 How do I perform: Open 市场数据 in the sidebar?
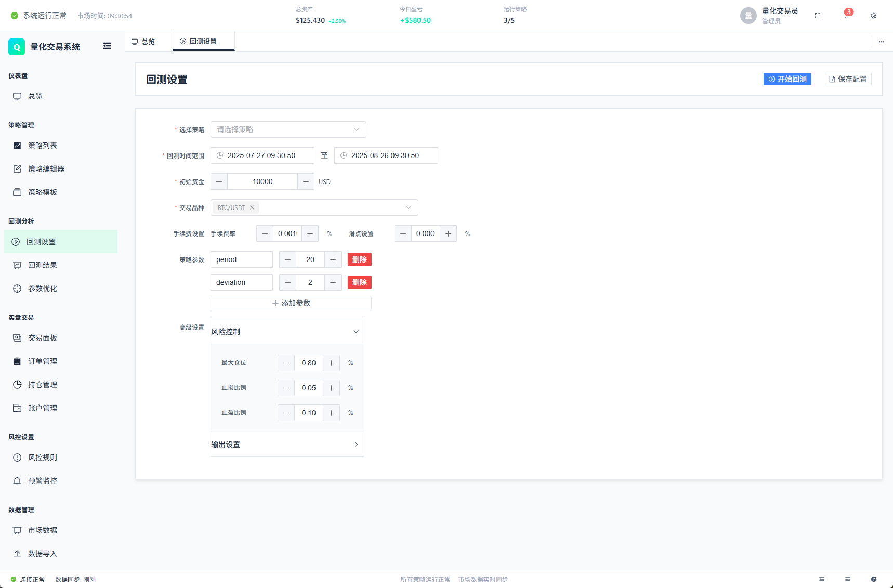[61, 530]
